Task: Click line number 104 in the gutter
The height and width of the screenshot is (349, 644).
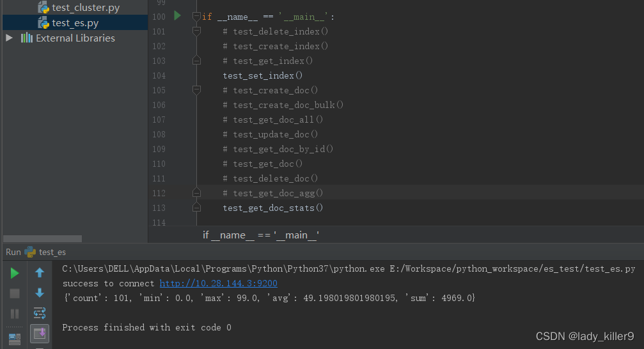Action: tap(159, 75)
